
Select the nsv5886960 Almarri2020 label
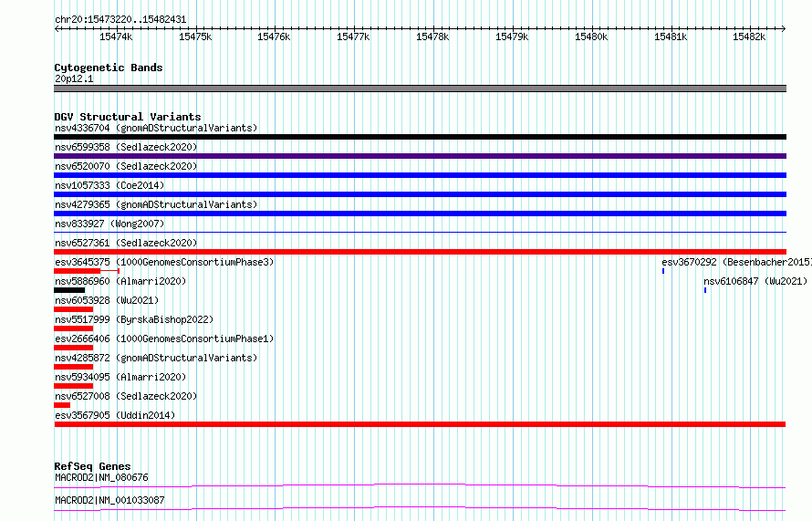tap(120, 281)
